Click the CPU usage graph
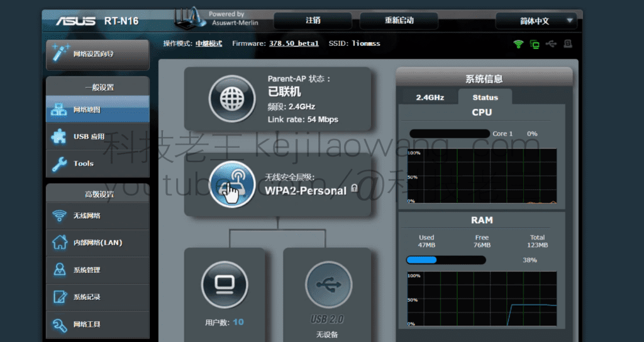The height and width of the screenshot is (342, 644). pos(482,176)
